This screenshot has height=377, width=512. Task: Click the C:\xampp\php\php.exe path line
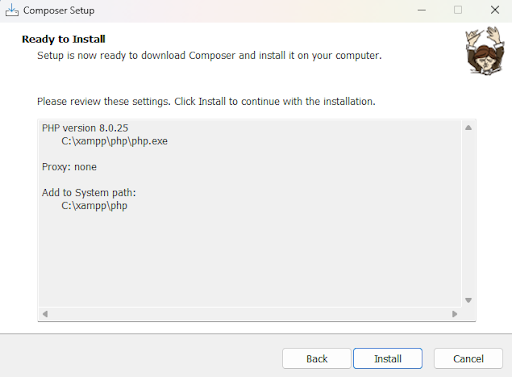pyautogui.click(x=114, y=141)
